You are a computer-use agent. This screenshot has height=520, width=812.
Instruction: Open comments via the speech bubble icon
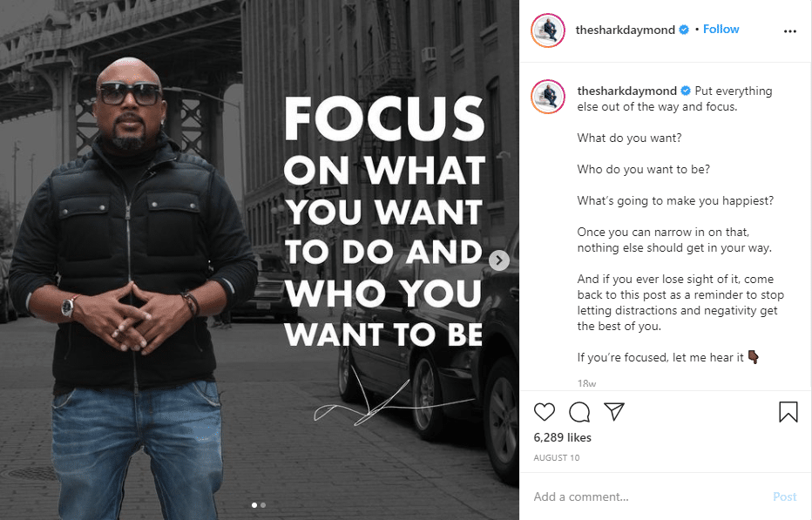[579, 411]
